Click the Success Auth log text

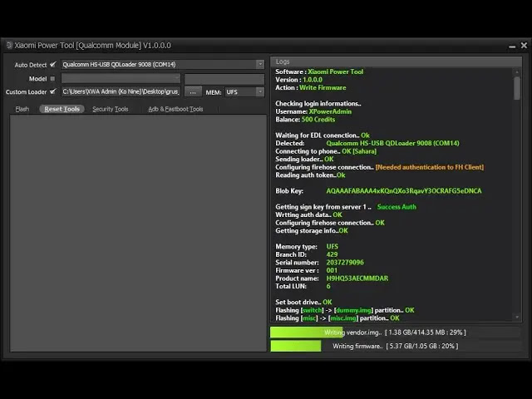point(397,207)
